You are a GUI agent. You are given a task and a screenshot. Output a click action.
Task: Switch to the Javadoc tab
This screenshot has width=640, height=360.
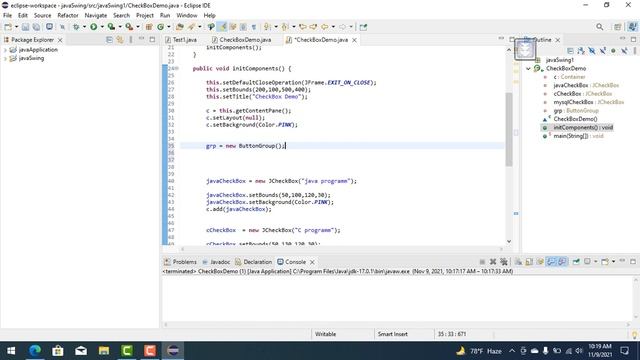pos(216,262)
